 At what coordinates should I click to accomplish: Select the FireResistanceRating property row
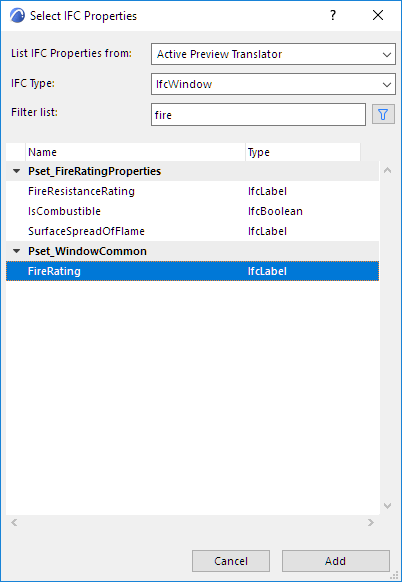pos(192,191)
